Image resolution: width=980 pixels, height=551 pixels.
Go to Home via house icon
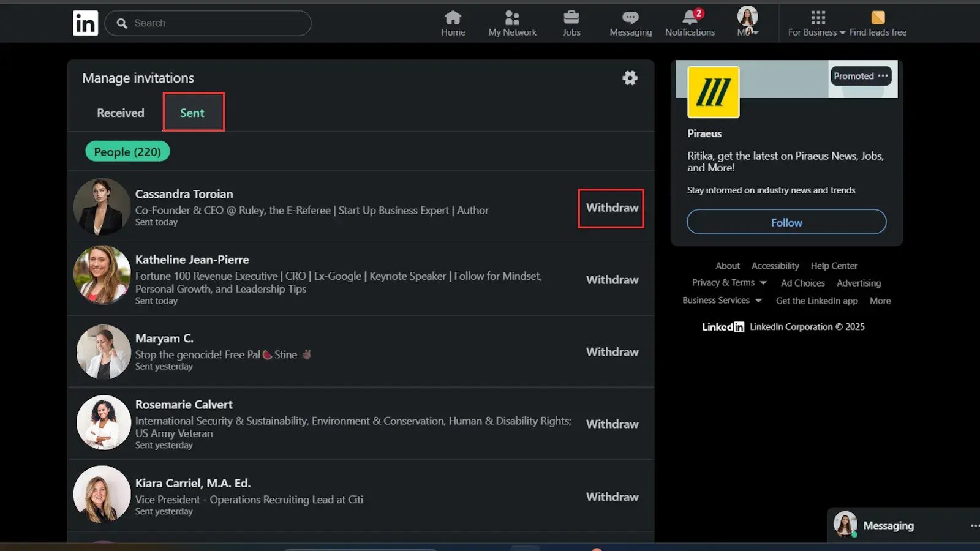click(453, 18)
